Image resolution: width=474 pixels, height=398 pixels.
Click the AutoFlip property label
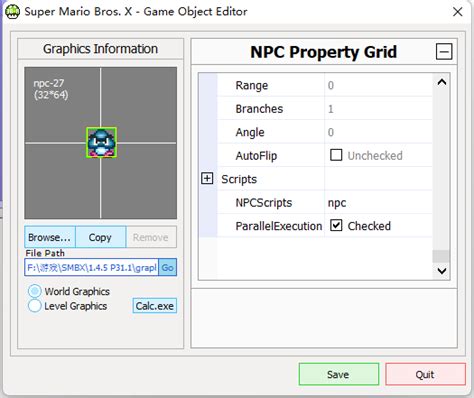(x=256, y=156)
